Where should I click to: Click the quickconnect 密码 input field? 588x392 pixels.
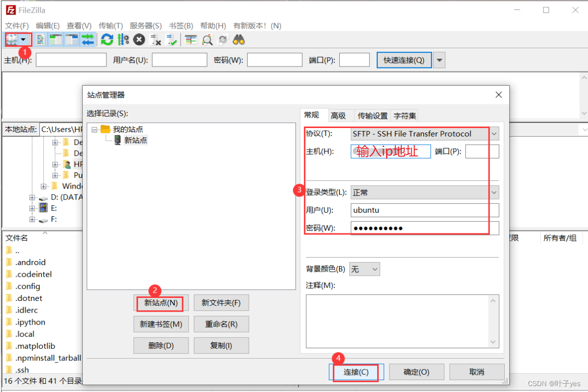274,60
